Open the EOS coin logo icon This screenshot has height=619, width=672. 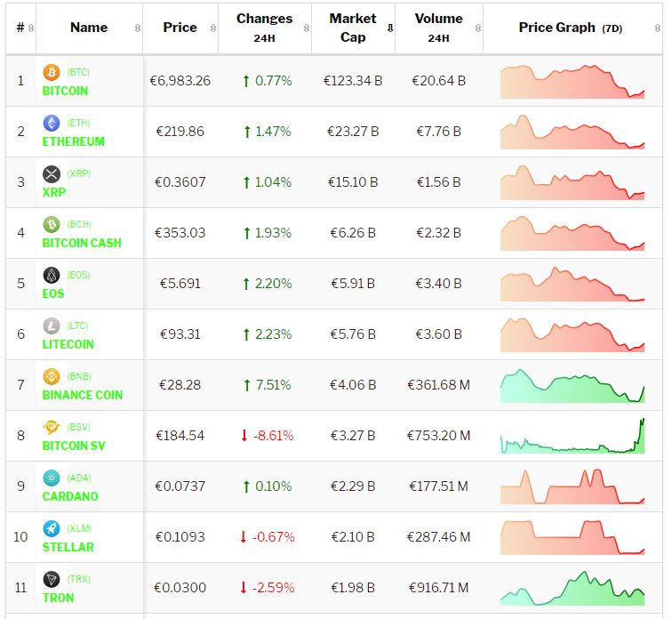51,275
